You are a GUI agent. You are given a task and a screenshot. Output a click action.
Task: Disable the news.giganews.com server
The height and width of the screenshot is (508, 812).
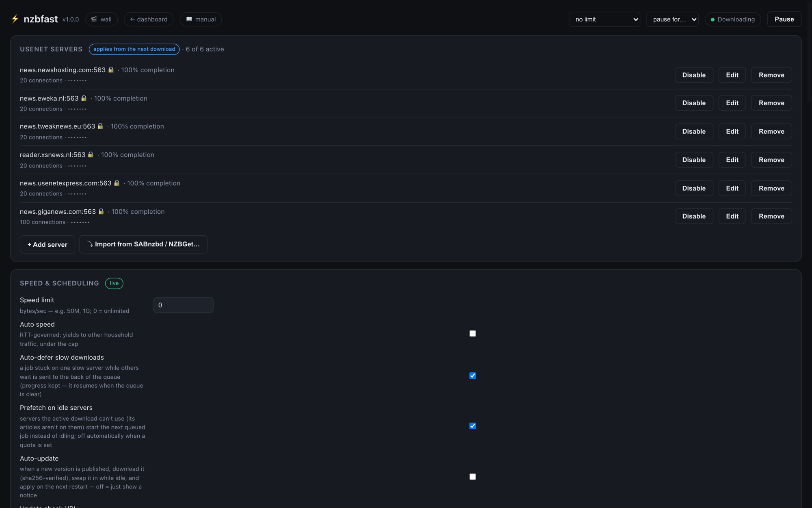[694, 216]
